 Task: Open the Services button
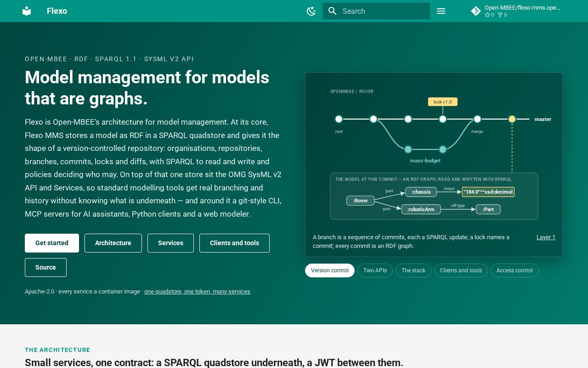point(170,243)
